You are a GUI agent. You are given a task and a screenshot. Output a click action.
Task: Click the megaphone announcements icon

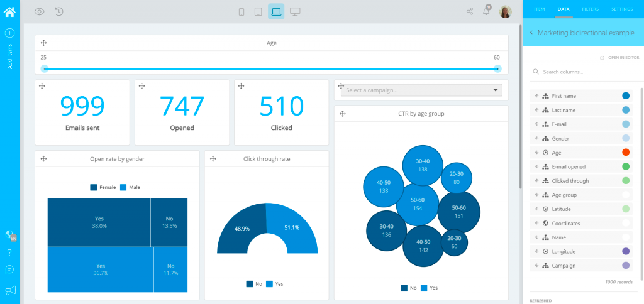point(9,290)
